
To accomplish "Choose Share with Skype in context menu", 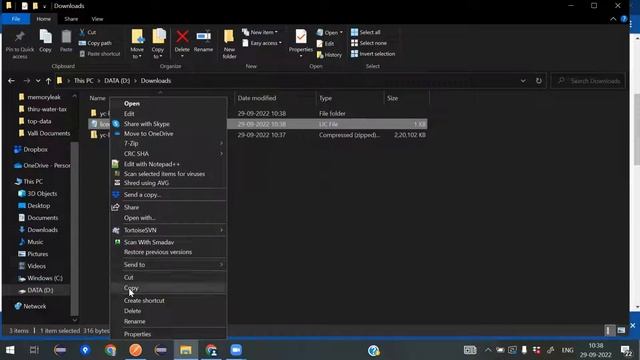I will coord(168,124).
